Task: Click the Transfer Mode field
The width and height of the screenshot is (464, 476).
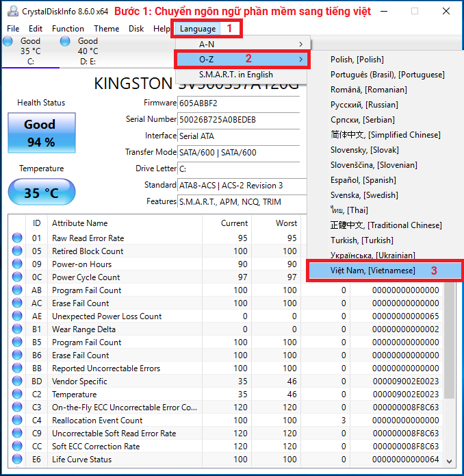Action: 238,153
